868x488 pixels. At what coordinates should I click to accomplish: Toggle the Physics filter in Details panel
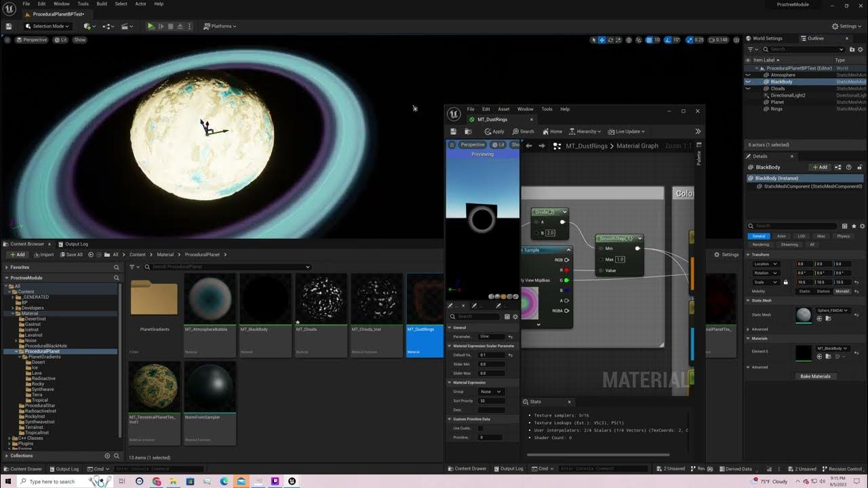843,236
